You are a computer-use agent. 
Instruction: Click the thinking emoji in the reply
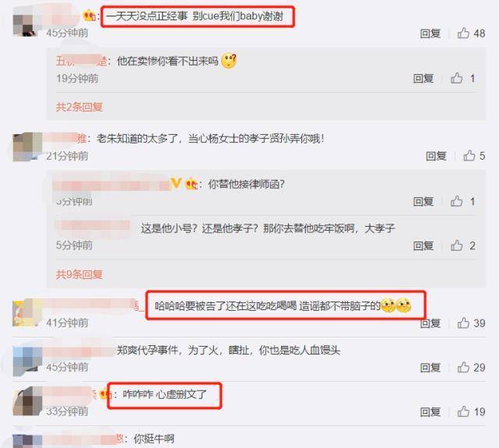[229, 61]
